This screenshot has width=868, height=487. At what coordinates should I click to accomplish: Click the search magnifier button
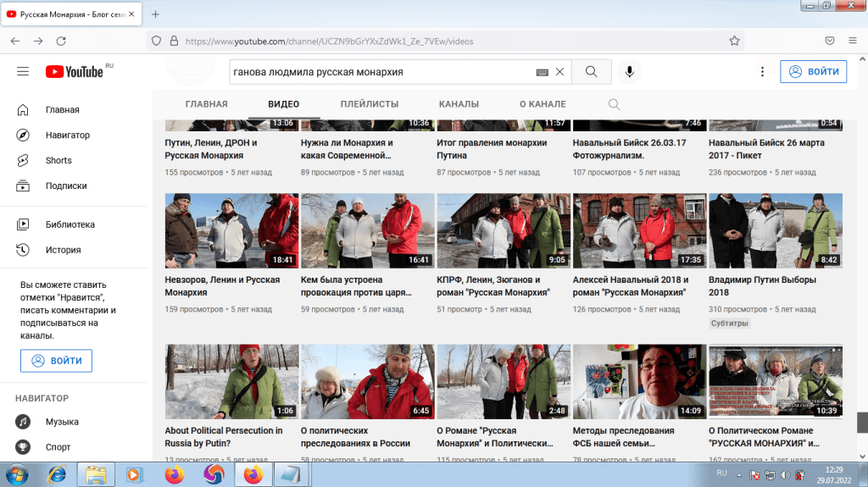(592, 72)
